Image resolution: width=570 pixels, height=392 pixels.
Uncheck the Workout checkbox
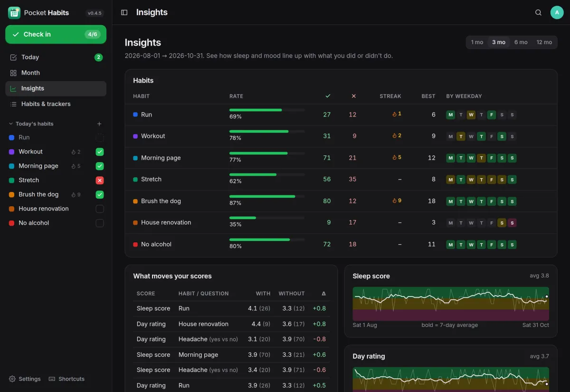[100, 152]
